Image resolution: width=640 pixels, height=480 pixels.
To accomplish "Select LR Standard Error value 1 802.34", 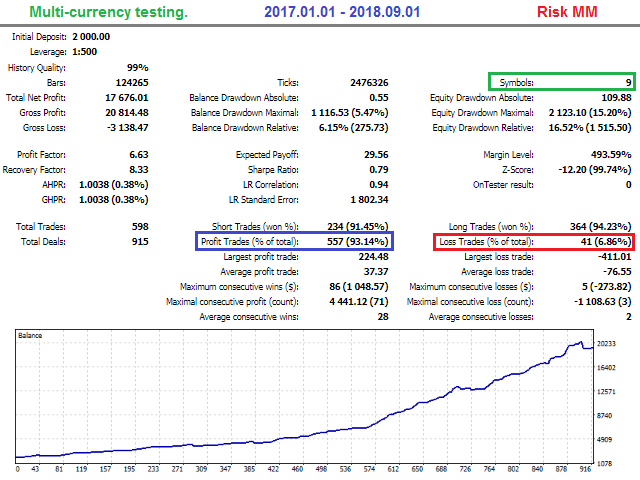I will (x=369, y=200).
